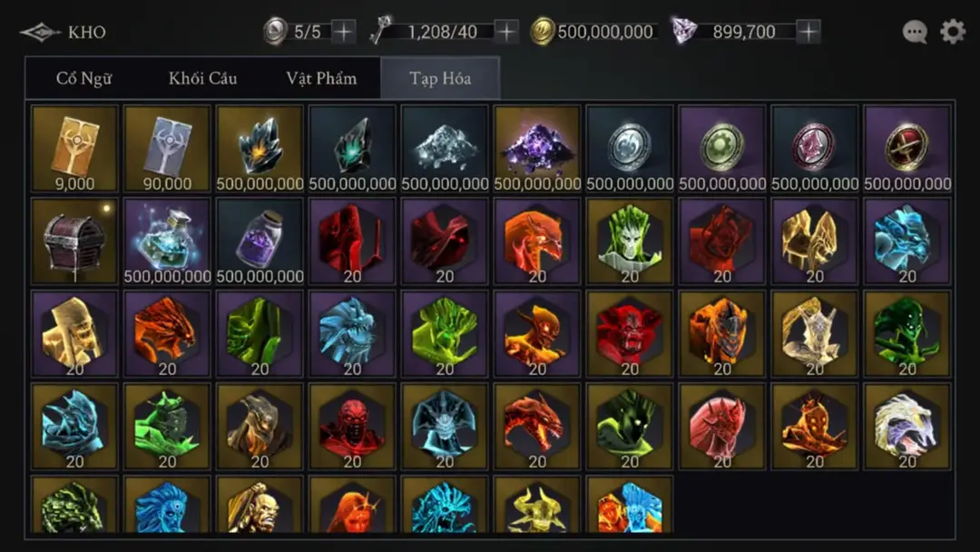Select the red dragon head shard
Viewport: 980px width, 552px height.
[x=537, y=427]
